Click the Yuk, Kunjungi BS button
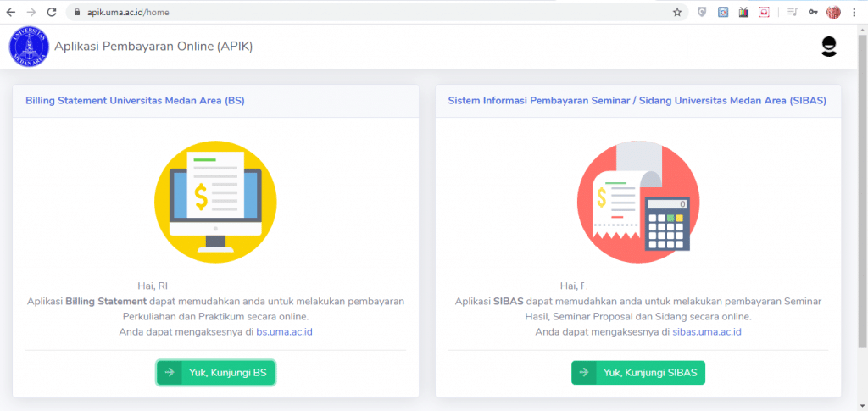868x411 pixels. pyautogui.click(x=216, y=372)
